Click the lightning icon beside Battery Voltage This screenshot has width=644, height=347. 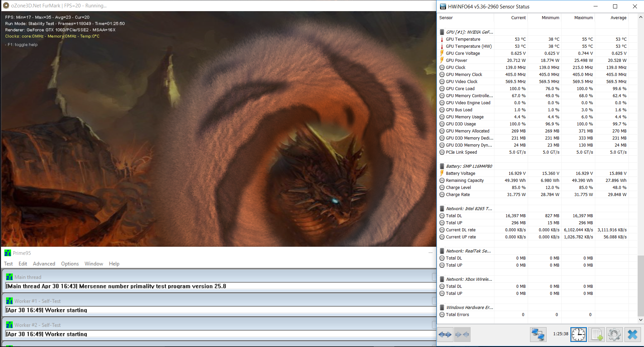point(442,173)
